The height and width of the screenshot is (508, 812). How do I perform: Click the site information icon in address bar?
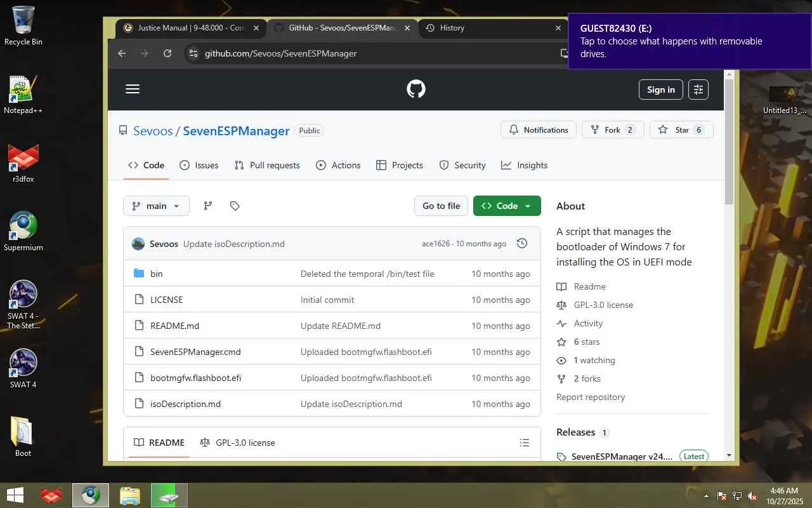pyautogui.click(x=193, y=53)
